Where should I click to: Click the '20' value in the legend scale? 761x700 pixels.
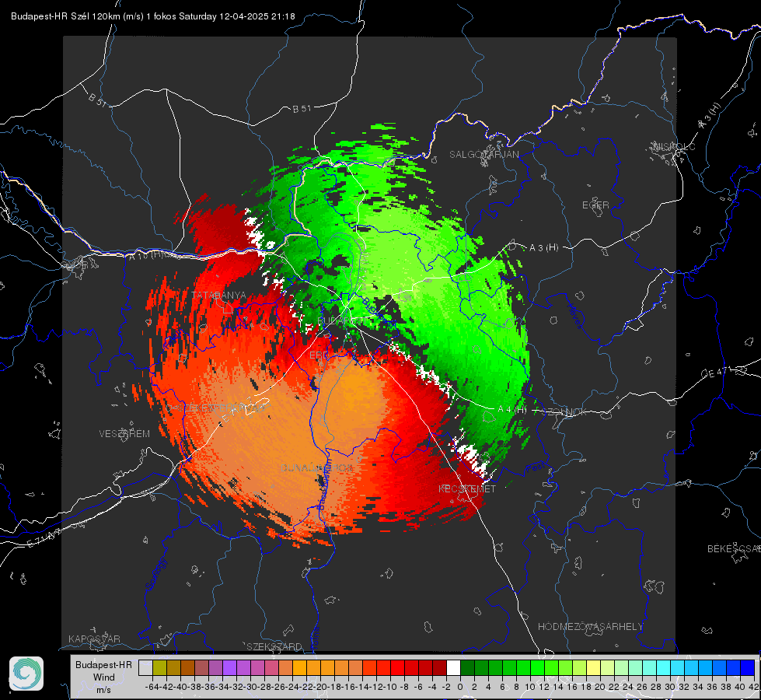[600, 687]
